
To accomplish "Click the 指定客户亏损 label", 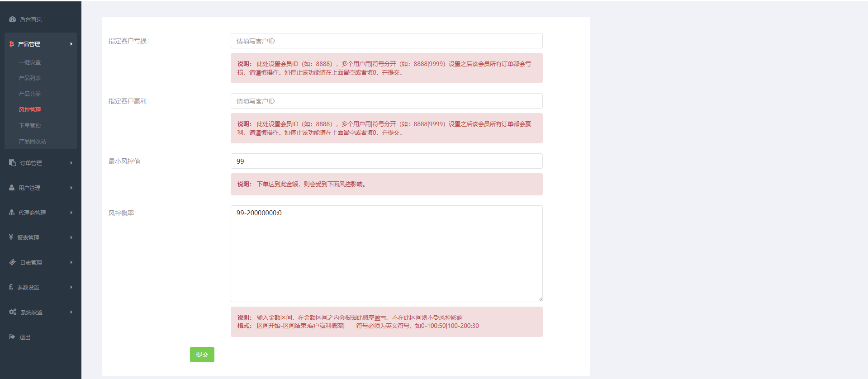I will tap(128, 41).
